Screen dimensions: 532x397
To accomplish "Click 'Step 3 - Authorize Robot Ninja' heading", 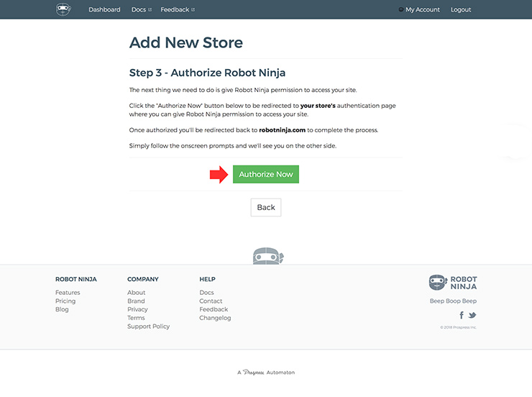I will coord(207,73).
